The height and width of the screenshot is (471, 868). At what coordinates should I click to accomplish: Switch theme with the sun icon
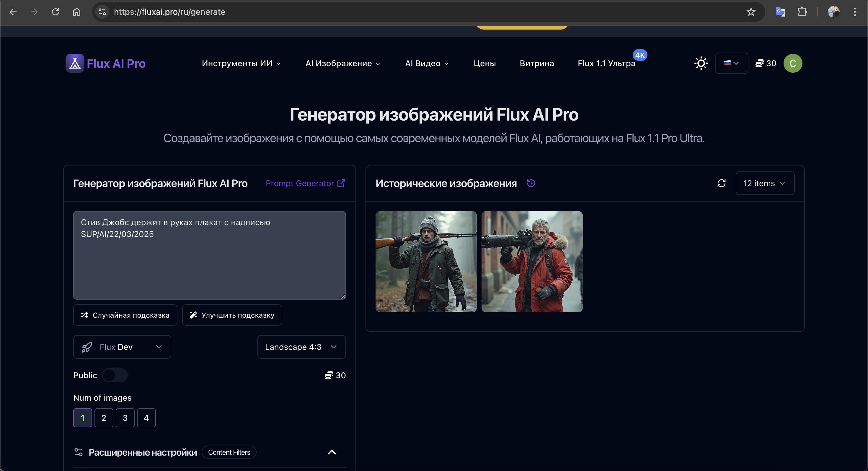tap(701, 64)
